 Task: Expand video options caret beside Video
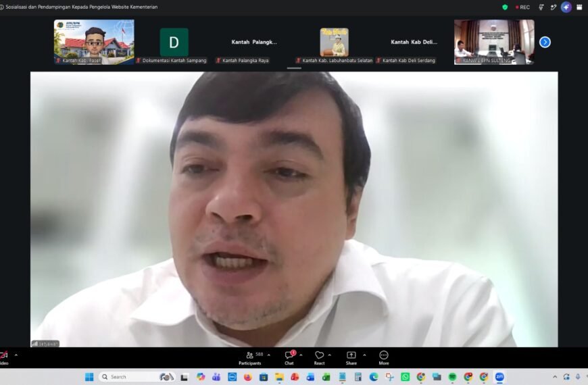tap(16, 355)
